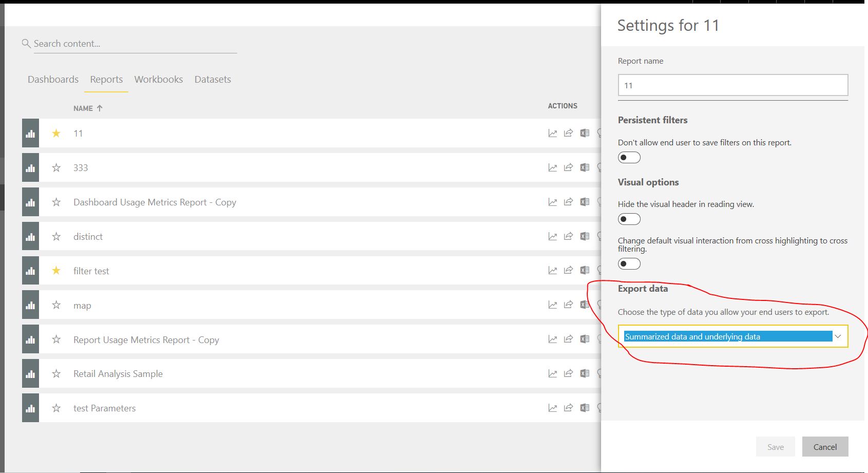
Task: Analyze the distinct report in Excel
Action: 585,237
